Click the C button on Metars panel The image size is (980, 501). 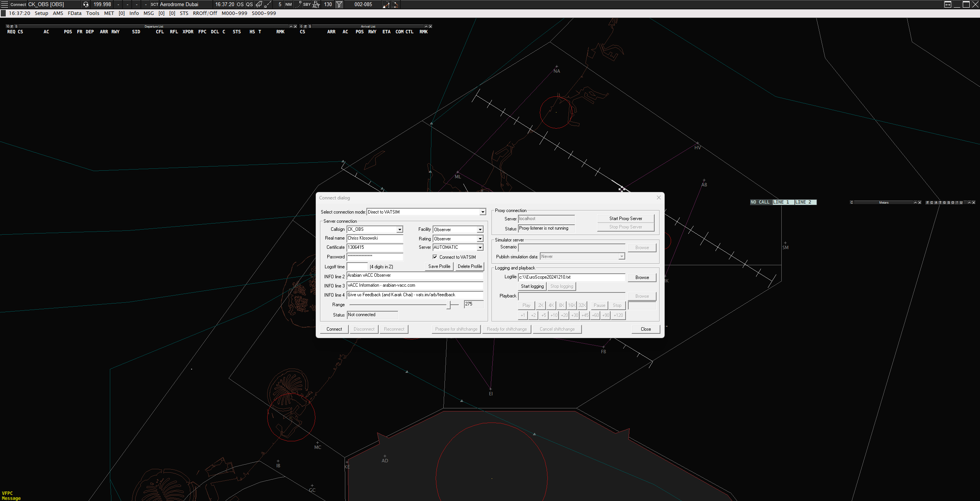pyautogui.click(x=852, y=202)
